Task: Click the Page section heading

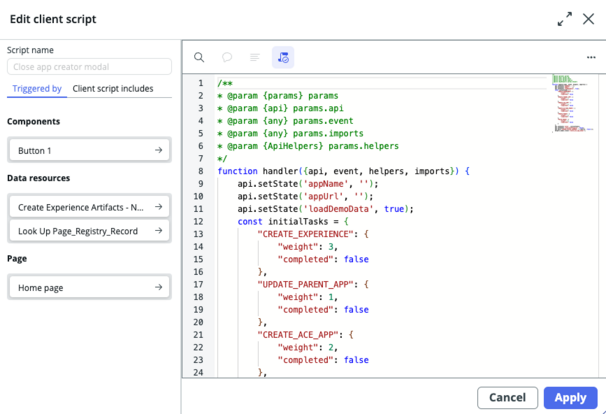Action: (17, 259)
